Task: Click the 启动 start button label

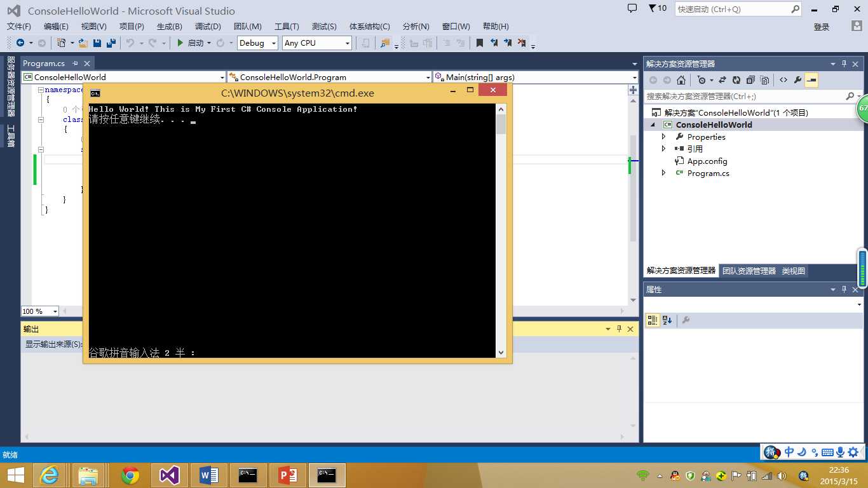Action: (x=196, y=43)
